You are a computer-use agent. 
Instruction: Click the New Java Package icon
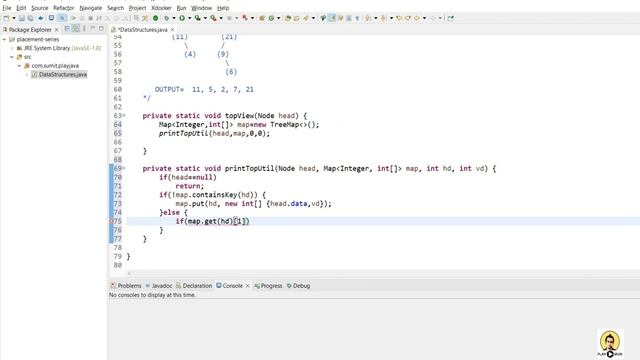click(261, 18)
